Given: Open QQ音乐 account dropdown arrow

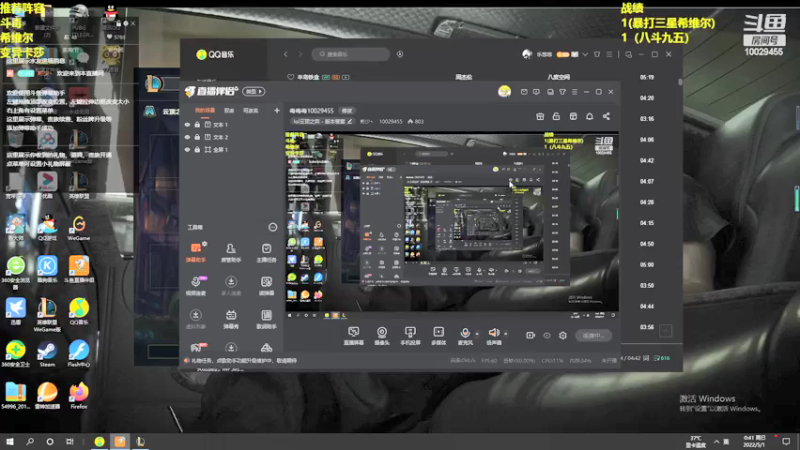Looking at the screenshot, I should (585, 54).
